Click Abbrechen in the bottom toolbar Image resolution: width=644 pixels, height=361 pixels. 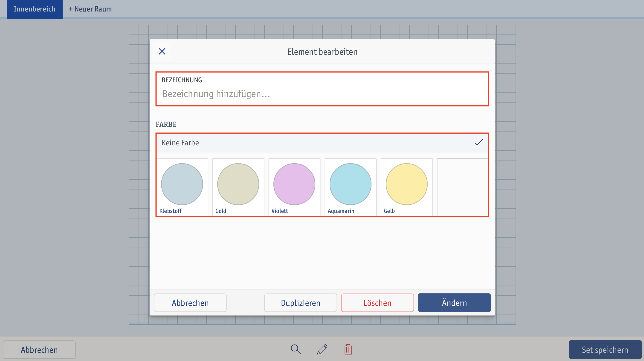pos(39,350)
